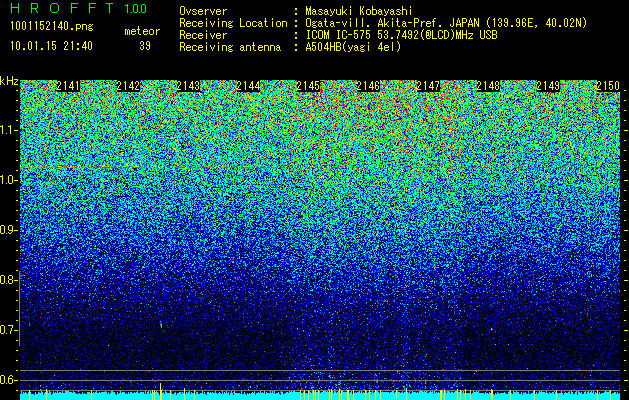Click the 0.8 kHz axis label
The height and width of the screenshot is (400, 629).
pyautogui.click(x=9, y=280)
